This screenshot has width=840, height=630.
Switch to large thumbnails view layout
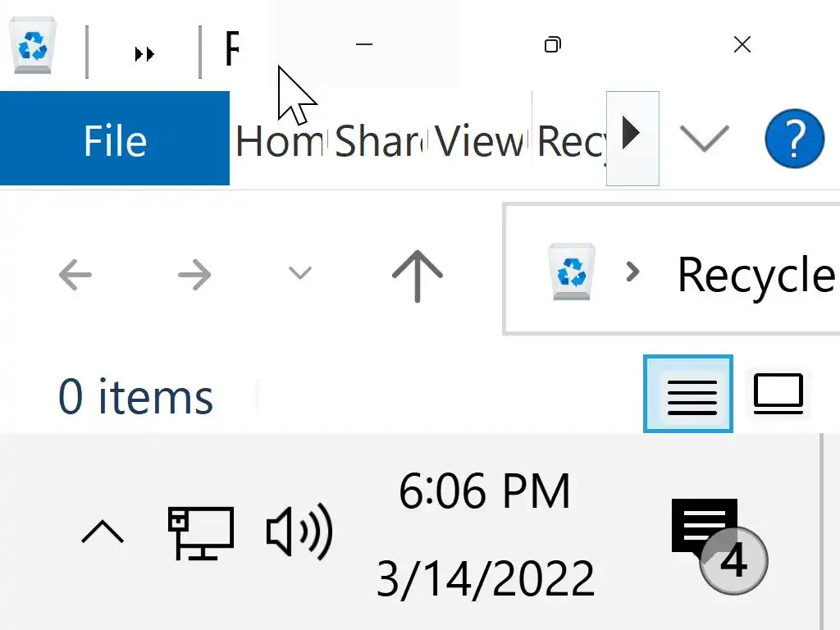778,394
